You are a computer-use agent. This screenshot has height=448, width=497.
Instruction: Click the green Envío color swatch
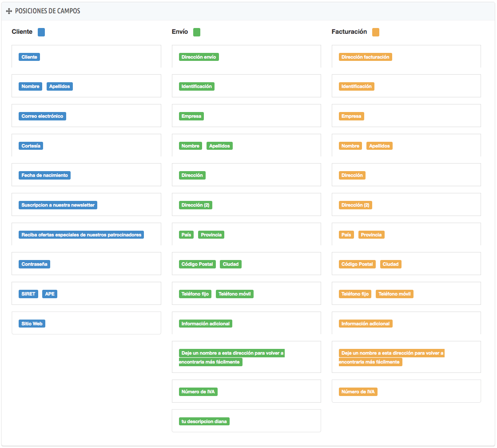click(197, 32)
